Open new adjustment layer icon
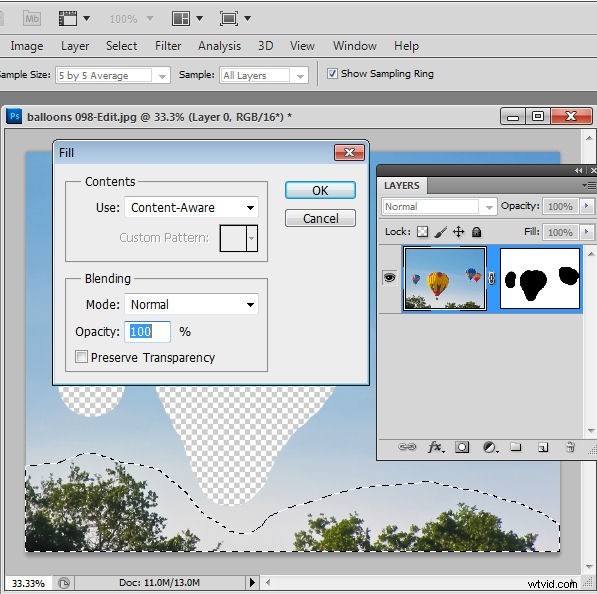Viewport: 597px width, 594px height. (490, 447)
